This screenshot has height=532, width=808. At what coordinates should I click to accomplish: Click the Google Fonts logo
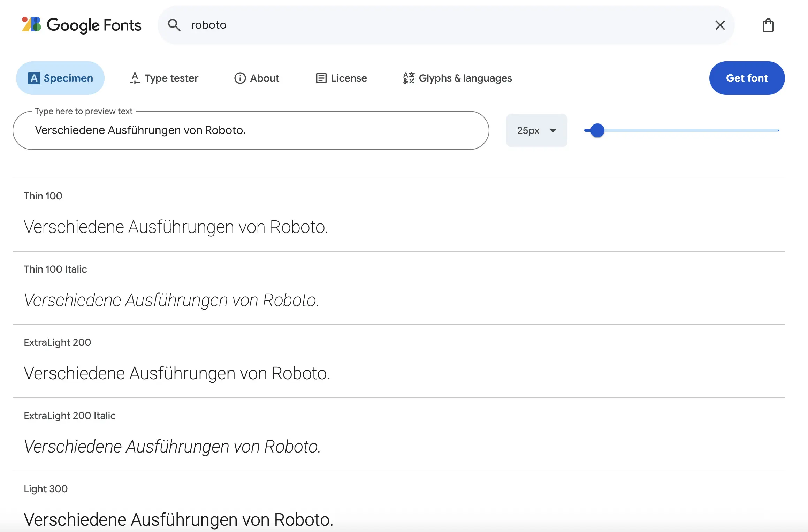(80, 25)
